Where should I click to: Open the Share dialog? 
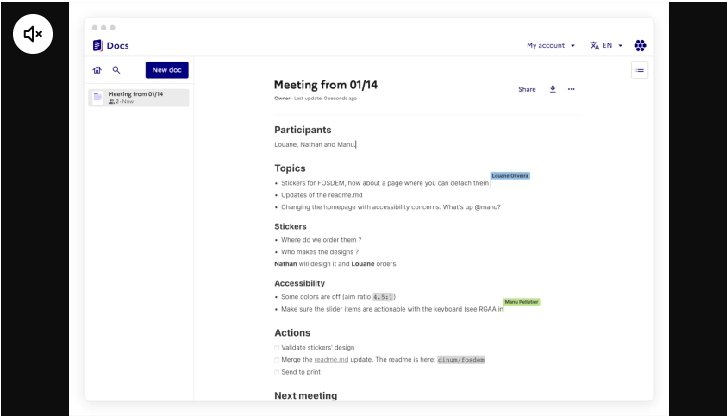click(x=527, y=90)
